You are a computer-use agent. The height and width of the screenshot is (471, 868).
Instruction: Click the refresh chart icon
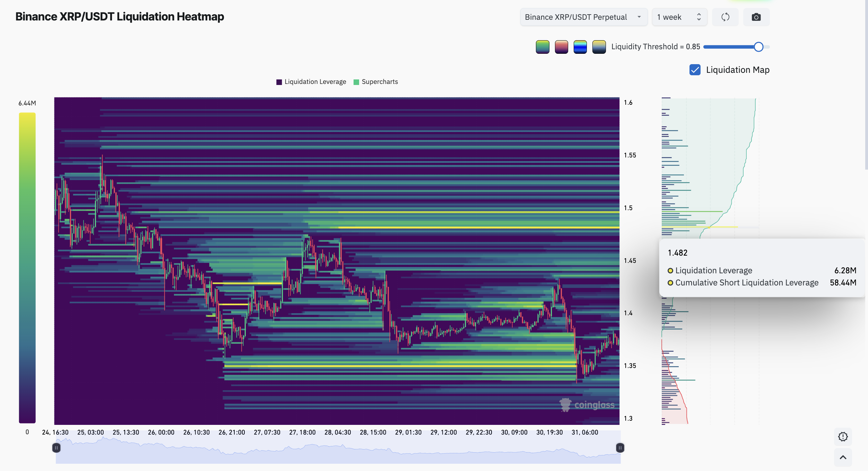[x=725, y=17]
